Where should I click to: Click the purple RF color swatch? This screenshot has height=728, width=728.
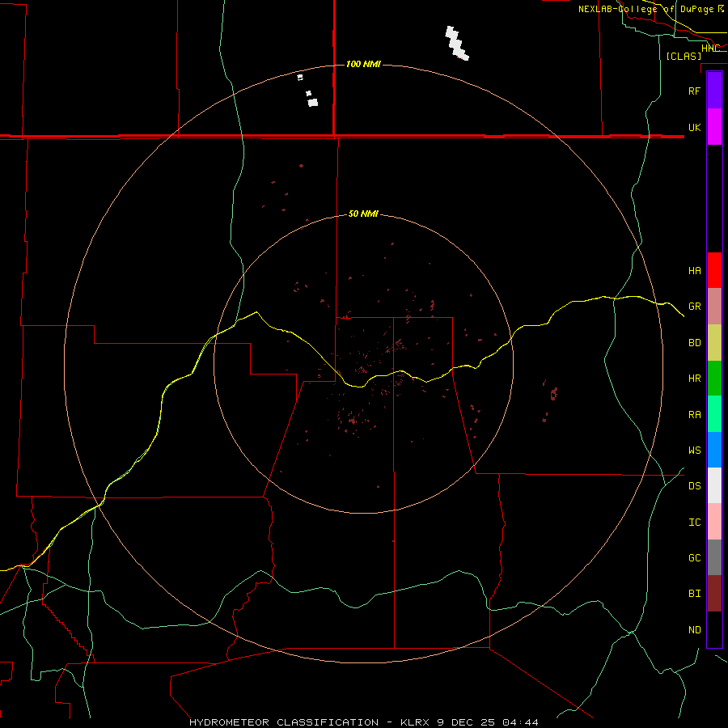click(714, 90)
